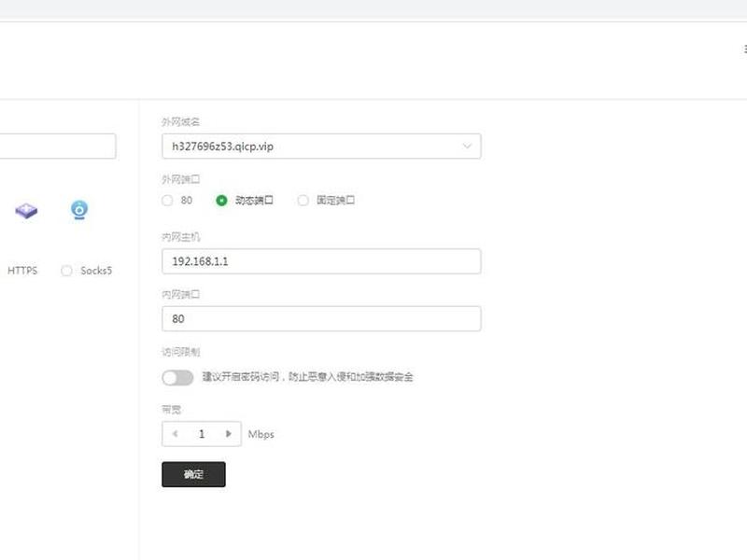747x560 pixels.
Task: Click the internal host field 192.168.1.1
Action: (x=321, y=261)
